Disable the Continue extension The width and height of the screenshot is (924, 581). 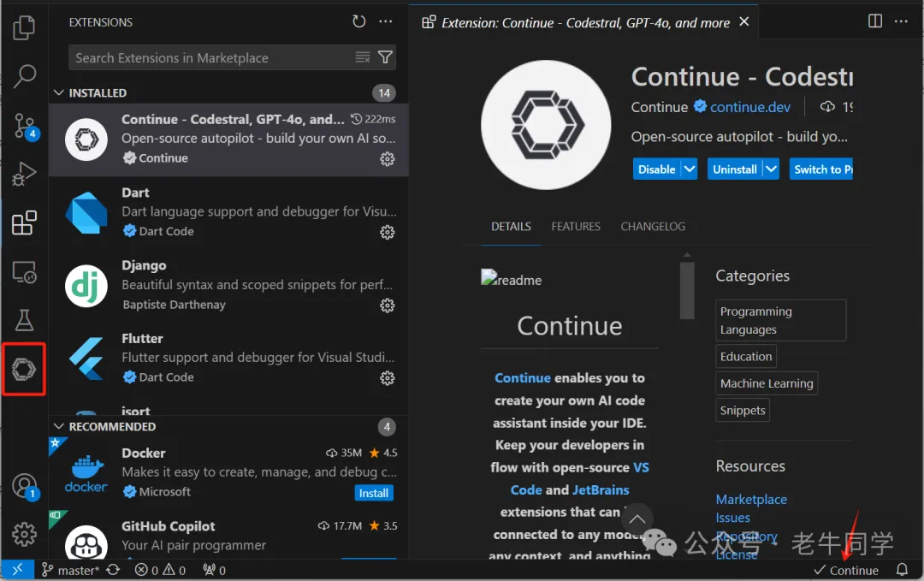pyautogui.click(x=656, y=169)
